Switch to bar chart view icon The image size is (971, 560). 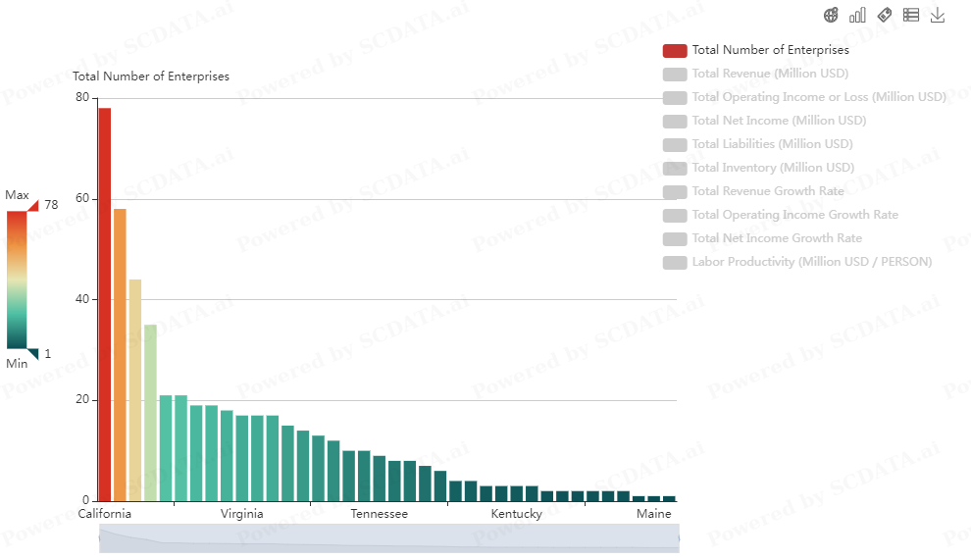click(x=857, y=15)
